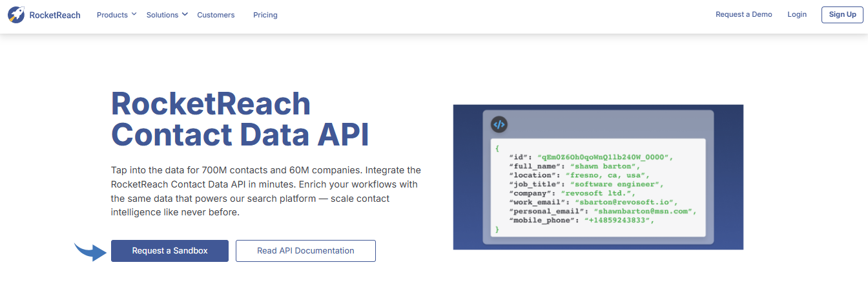The width and height of the screenshot is (868, 291).
Task: Click the "id" line in code sample
Action: [591, 157]
